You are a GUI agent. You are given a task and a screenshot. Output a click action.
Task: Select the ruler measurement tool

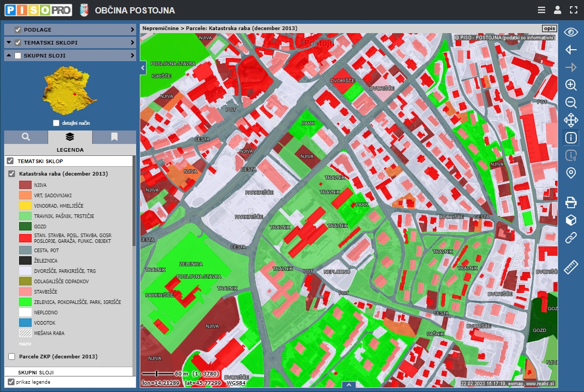(x=571, y=267)
